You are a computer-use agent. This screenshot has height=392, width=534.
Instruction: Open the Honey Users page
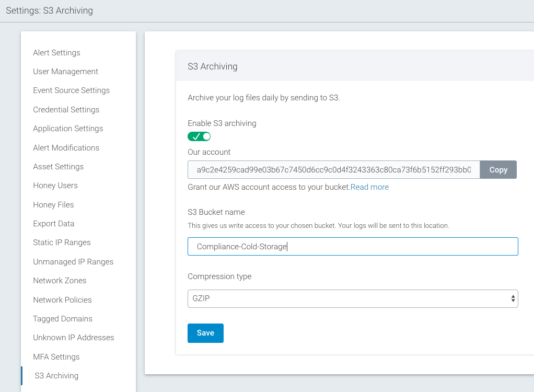55,186
